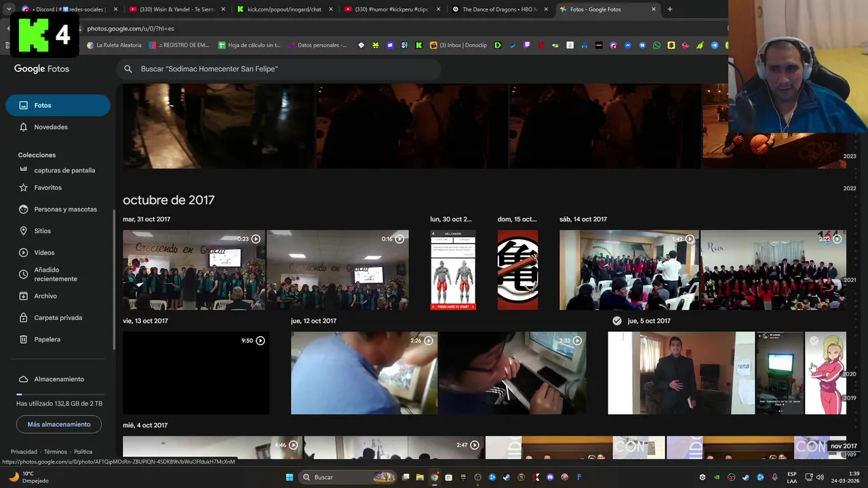
Task: Click the Google Fotos logo
Action: 41,68
